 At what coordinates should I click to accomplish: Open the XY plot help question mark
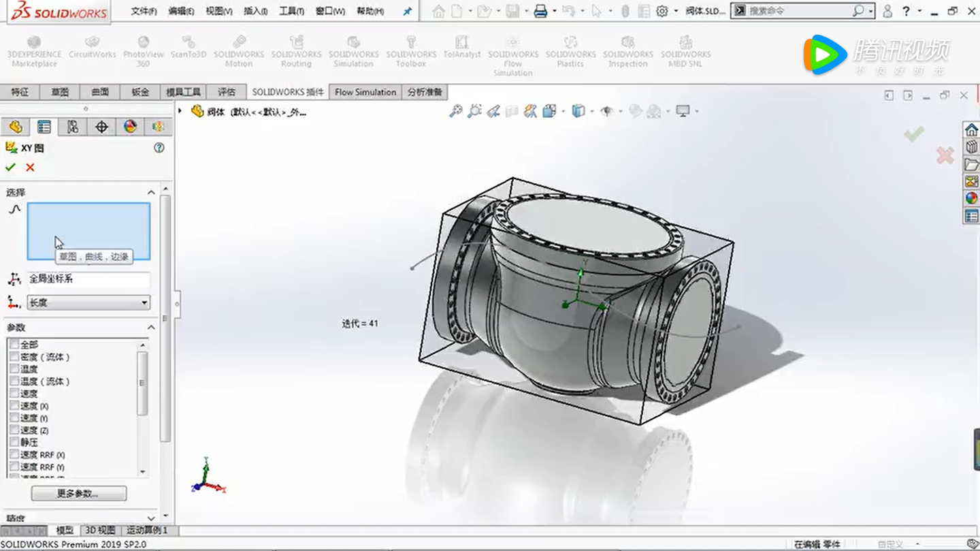click(159, 147)
